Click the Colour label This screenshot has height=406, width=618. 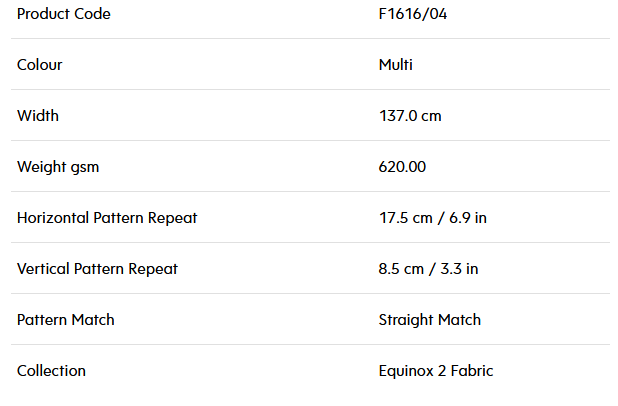pyautogui.click(x=39, y=65)
